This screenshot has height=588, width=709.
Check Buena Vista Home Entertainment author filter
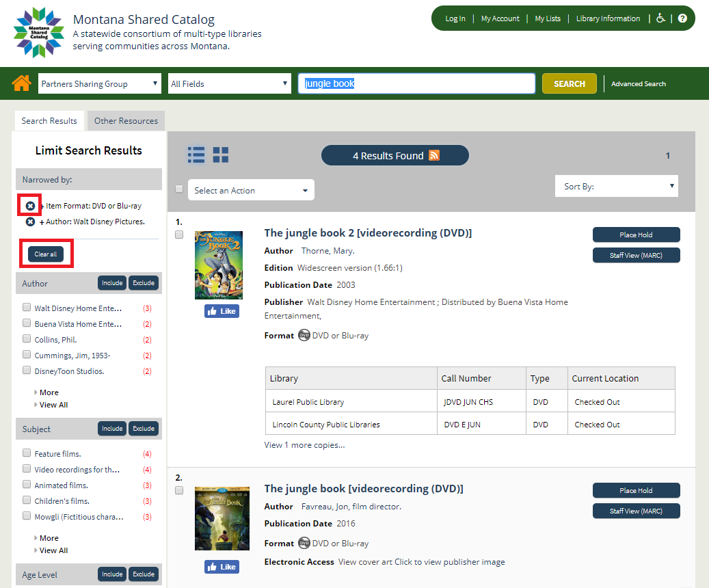(27, 323)
